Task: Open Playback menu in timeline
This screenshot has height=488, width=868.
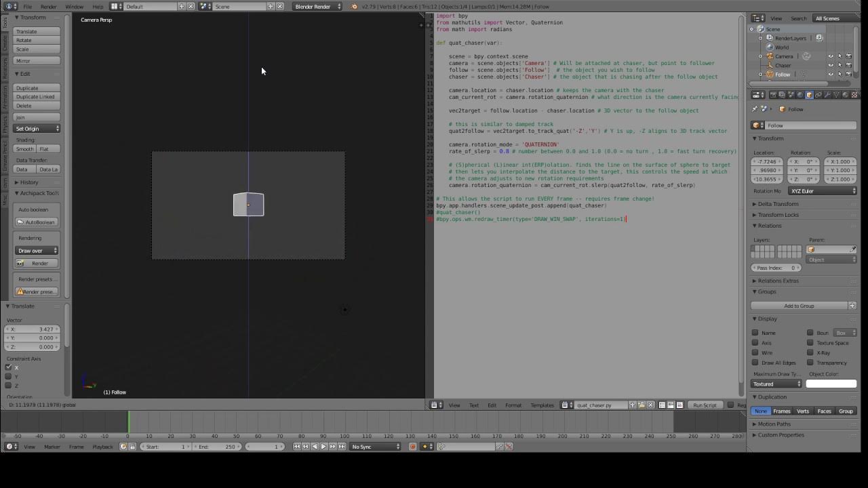Action: pos(102,447)
